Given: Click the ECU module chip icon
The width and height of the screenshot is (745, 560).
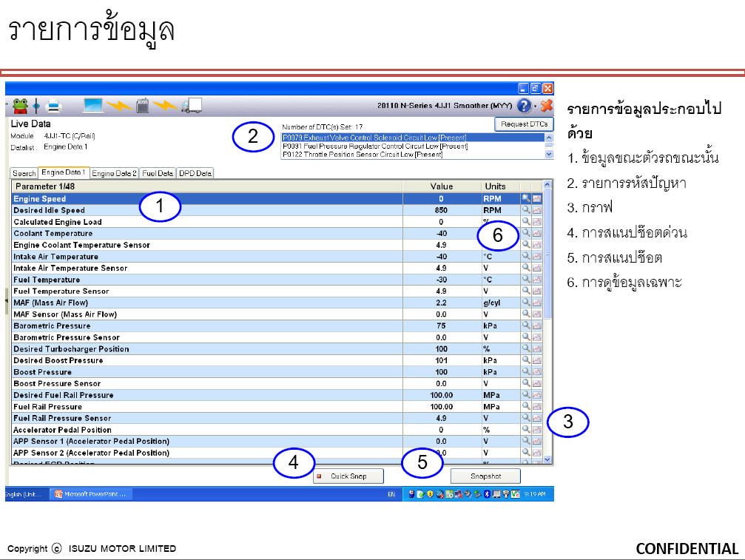Looking at the screenshot, I should [x=143, y=106].
